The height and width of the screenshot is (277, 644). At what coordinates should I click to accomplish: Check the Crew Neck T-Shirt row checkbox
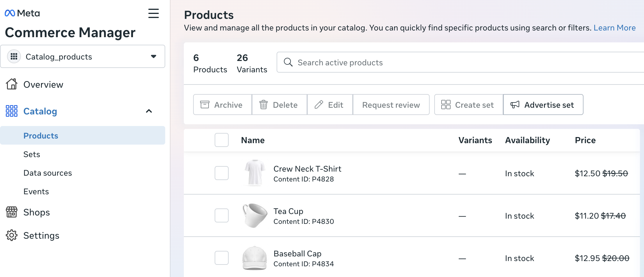[x=222, y=173]
